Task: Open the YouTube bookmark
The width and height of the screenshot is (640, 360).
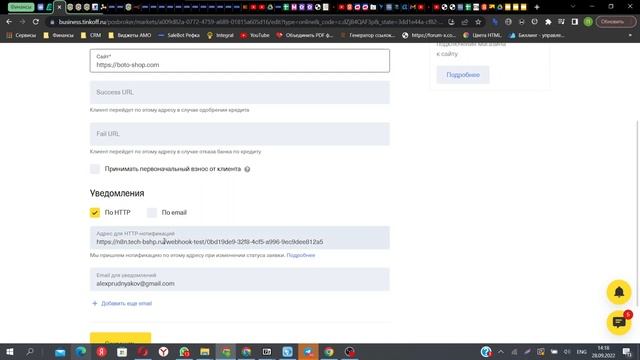Action: (255, 36)
